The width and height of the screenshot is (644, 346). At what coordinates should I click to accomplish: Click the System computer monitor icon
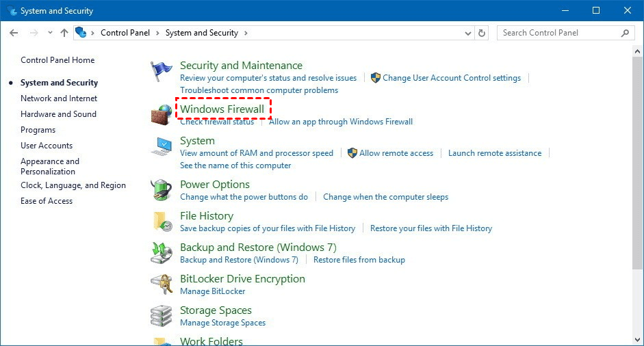tap(162, 147)
